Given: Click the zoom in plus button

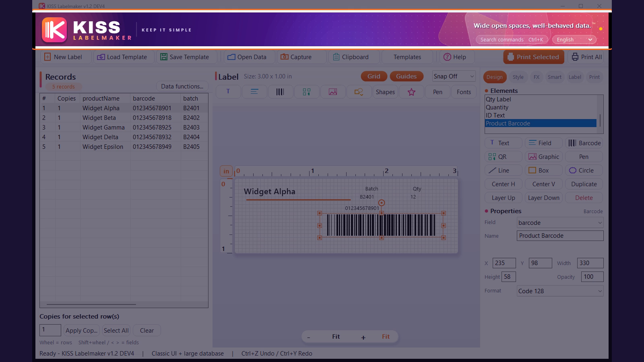Looking at the screenshot, I should tap(363, 337).
